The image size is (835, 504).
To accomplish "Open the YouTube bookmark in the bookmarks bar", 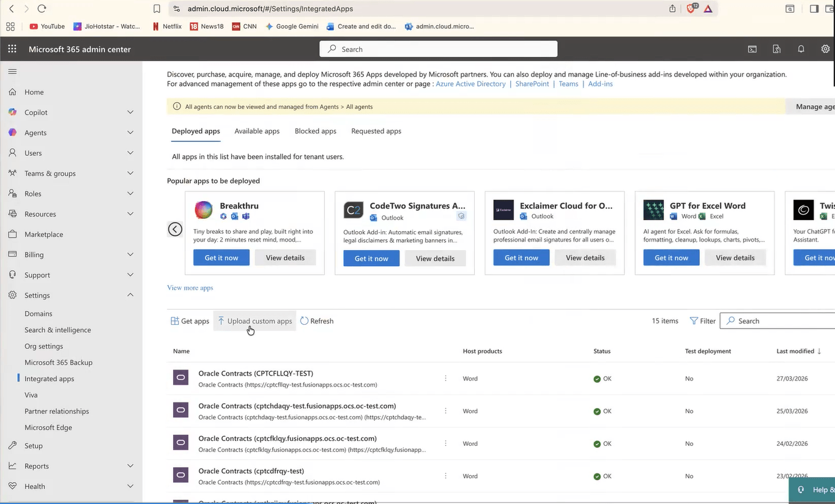I will 46,26.
